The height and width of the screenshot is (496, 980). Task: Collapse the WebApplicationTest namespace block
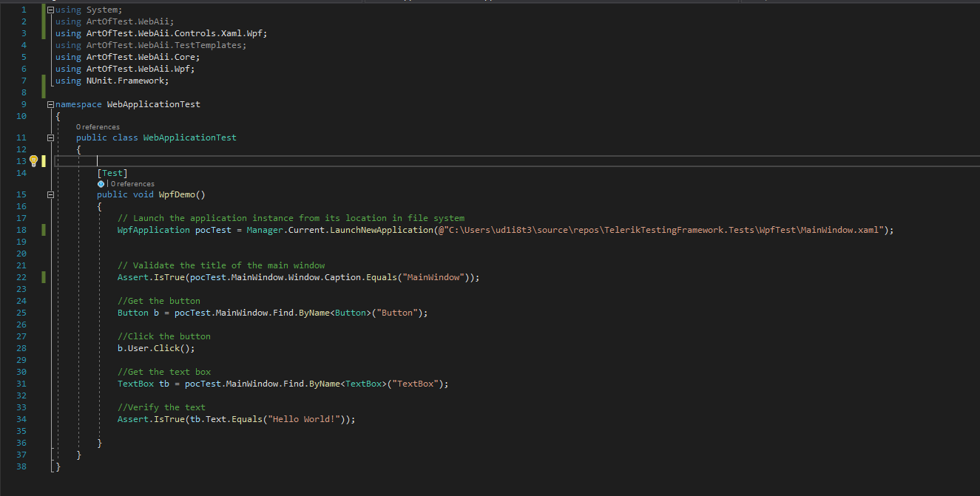pyautogui.click(x=50, y=104)
